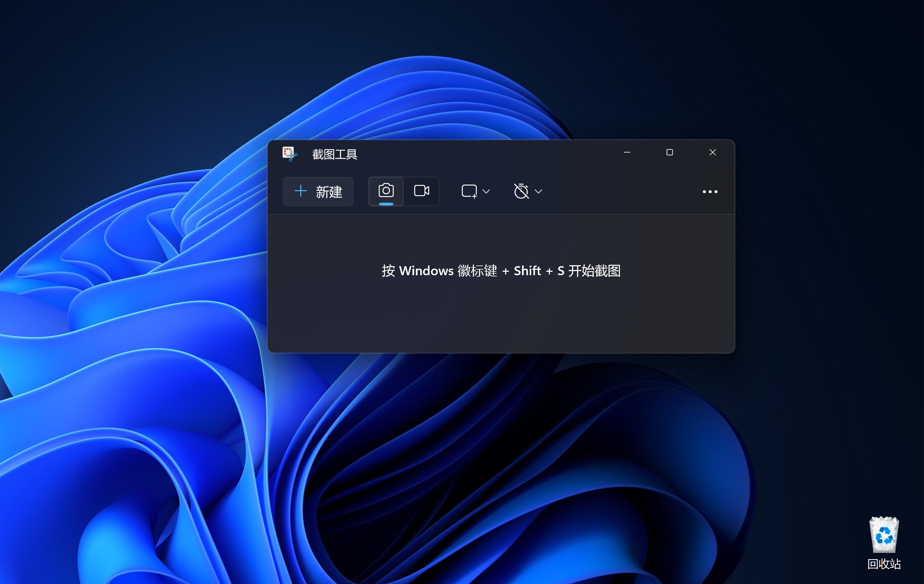Viewport: 924px width, 584px height.
Task: Expand the delay timer chevron
Action: tap(538, 191)
